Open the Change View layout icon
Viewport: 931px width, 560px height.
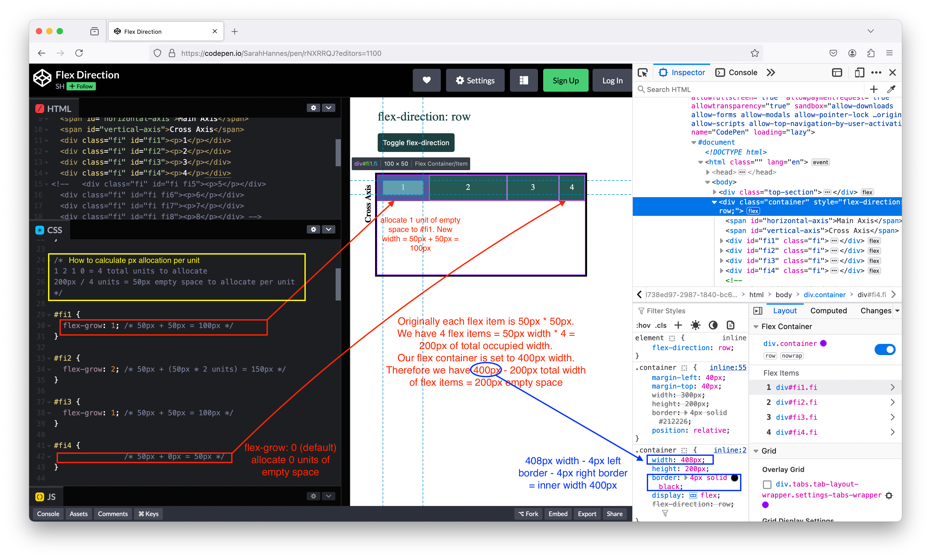click(523, 80)
